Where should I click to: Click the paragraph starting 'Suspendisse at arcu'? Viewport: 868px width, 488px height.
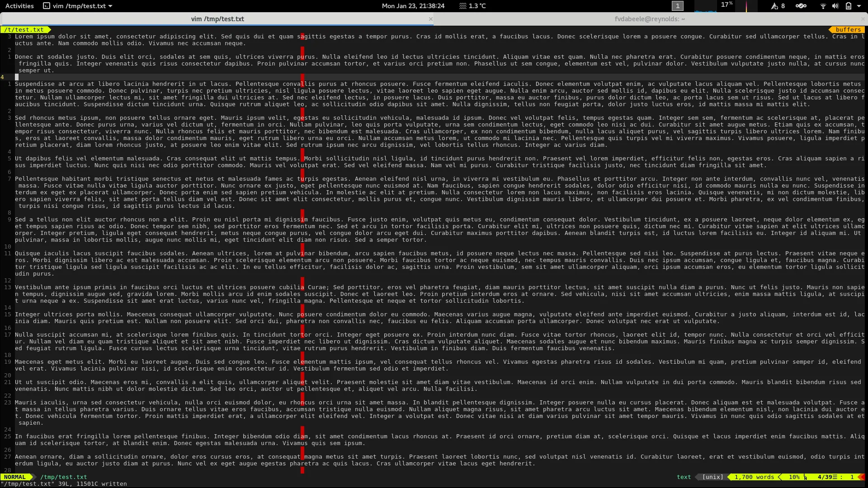(x=439, y=94)
